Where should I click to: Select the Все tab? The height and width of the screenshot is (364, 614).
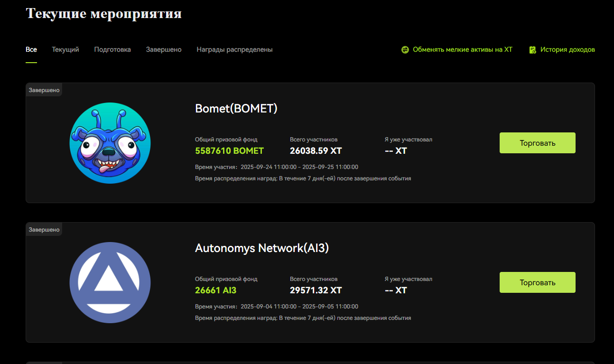pyautogui.click(x=31, y=49)
